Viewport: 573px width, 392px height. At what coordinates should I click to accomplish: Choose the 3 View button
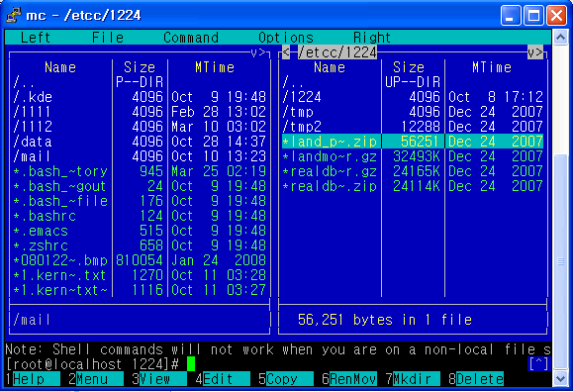click(159, 379)
